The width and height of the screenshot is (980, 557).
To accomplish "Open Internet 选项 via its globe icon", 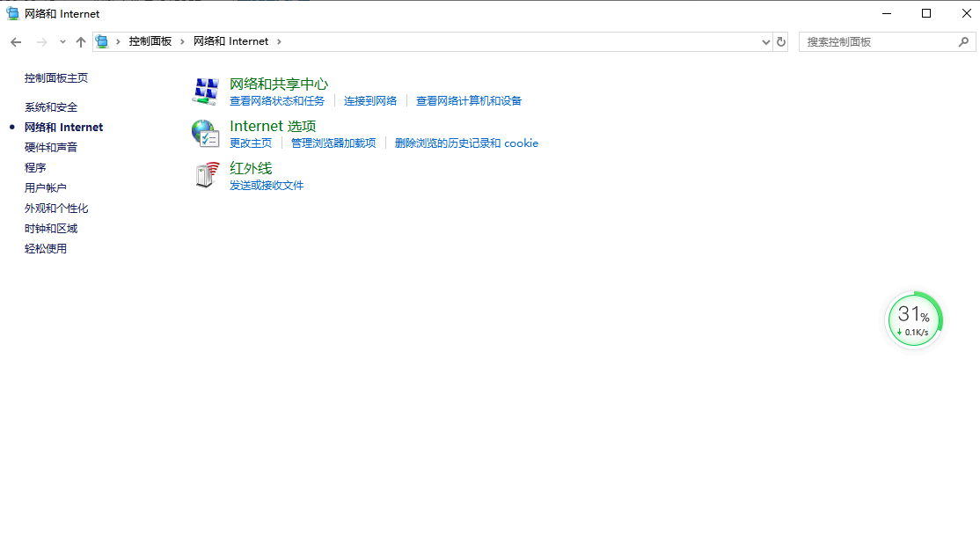I will [205, 134].
